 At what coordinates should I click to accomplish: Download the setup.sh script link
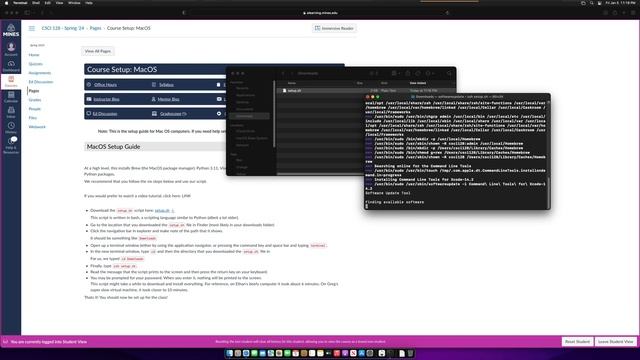(164, 211)
